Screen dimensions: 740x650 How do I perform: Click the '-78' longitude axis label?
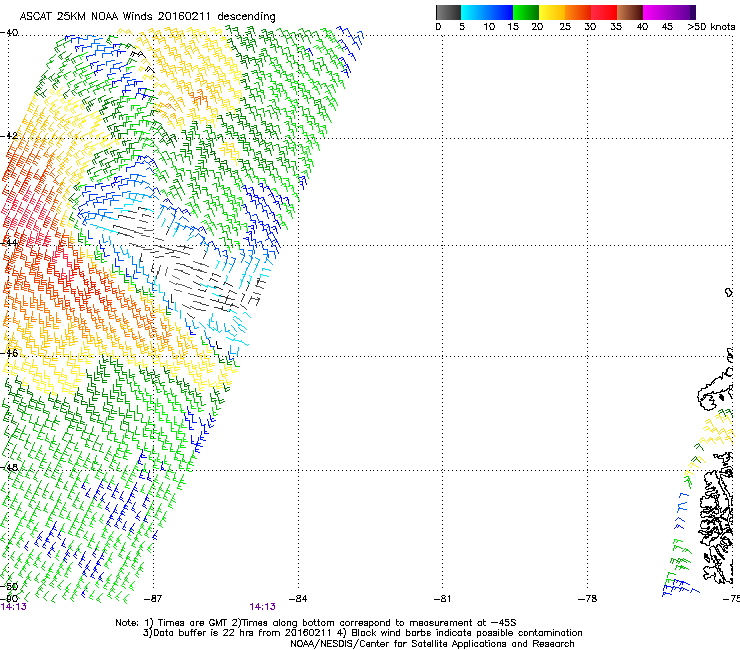coord(587,599)
